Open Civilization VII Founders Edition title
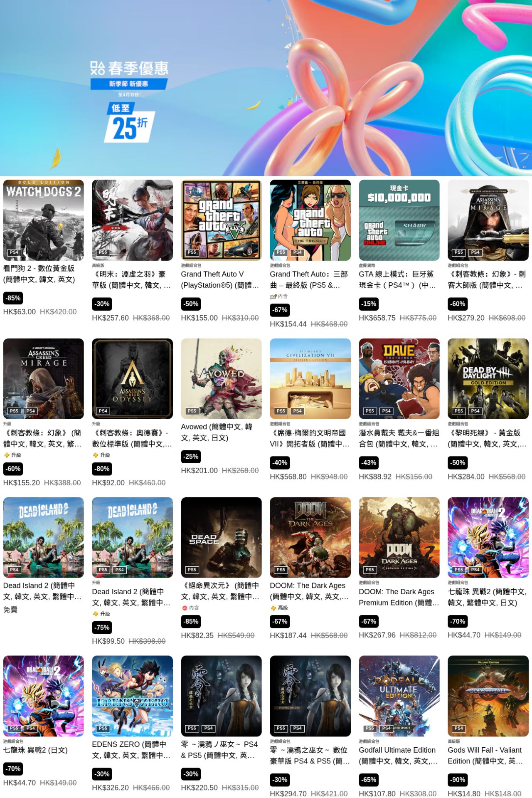 pyautogui.click(x=310, y=438)
